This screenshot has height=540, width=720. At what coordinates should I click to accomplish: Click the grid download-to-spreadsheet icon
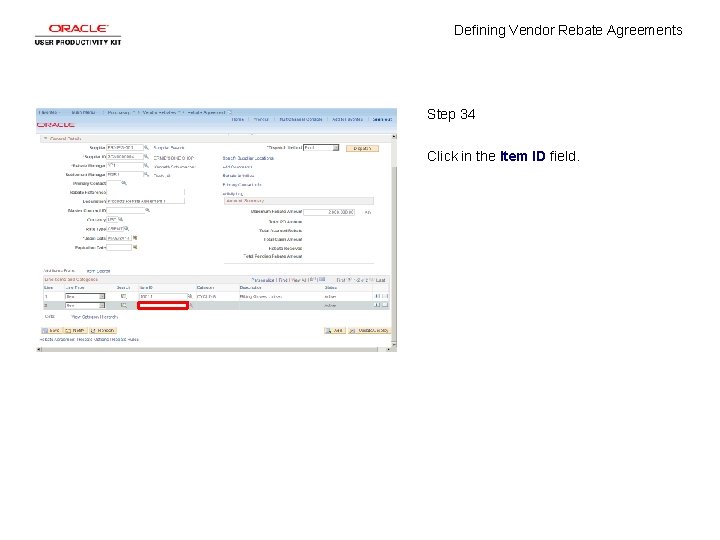click(322, 279)
